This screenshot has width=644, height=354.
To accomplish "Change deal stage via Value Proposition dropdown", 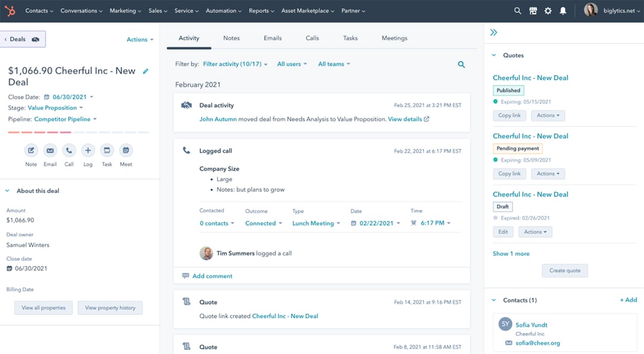I will 53,107.
